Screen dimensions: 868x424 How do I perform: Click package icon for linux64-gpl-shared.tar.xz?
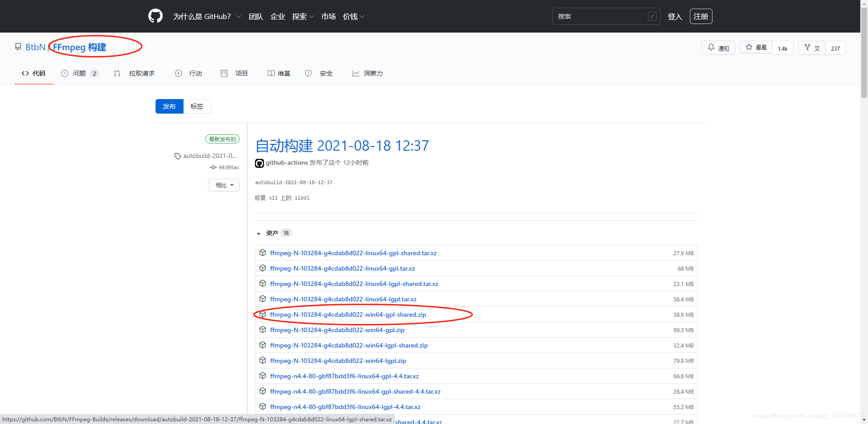pos(263,253)
